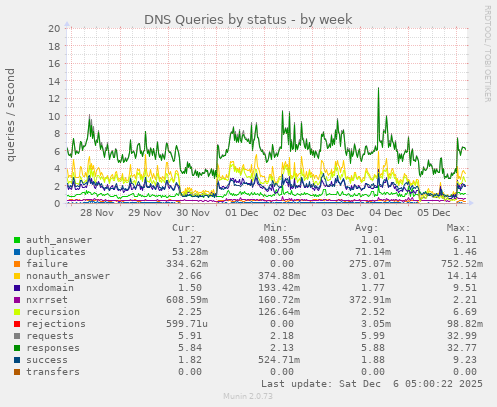This screenshot has width=497, height=407.
Task: Click the rejections red color swatch
Action: [17, 324]
